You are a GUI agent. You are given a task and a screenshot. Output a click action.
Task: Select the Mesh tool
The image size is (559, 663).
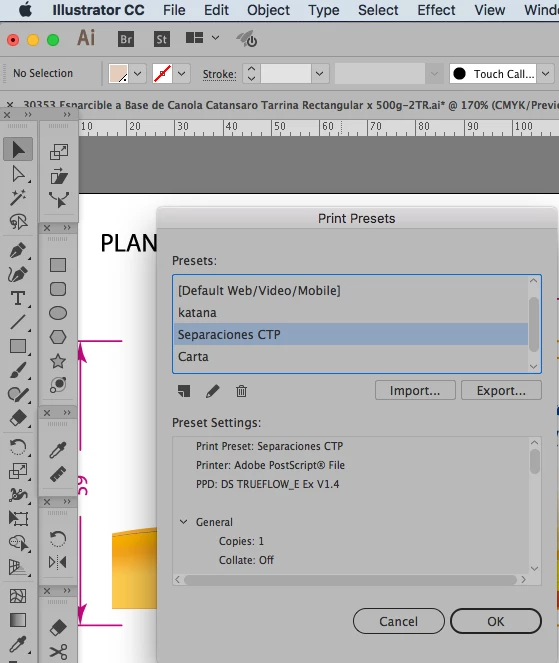click(18, 596)
